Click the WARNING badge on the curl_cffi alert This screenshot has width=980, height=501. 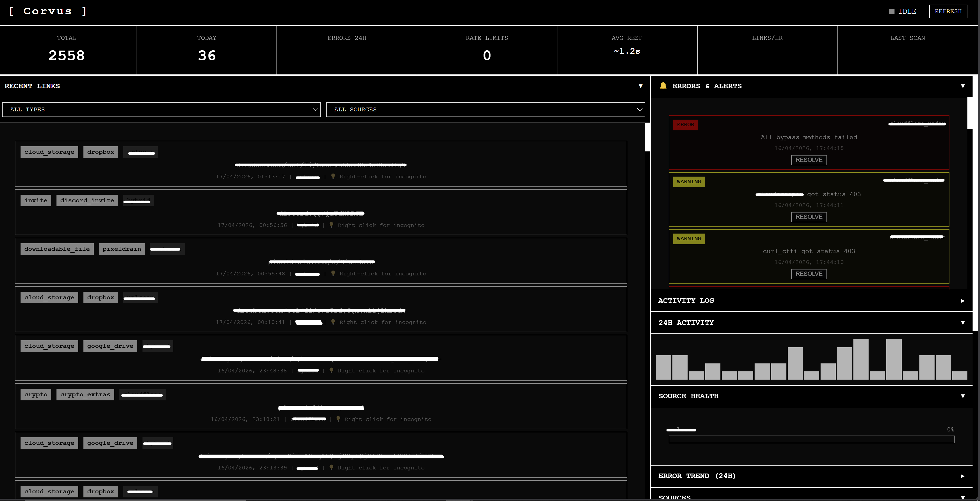(x=689, y=239)
